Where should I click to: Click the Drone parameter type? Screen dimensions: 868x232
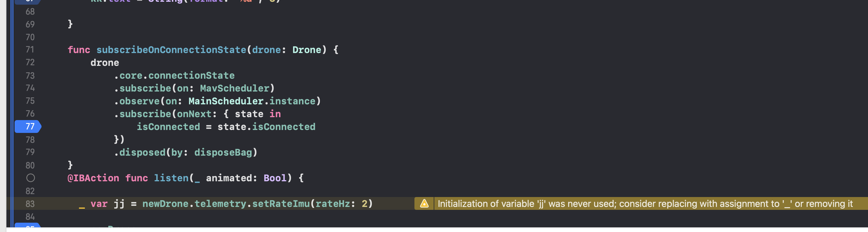point(307,50)
